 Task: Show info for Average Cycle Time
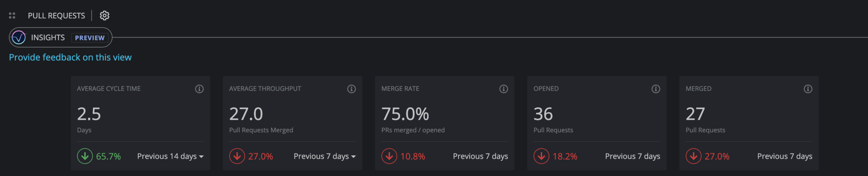tap(199, 89)
